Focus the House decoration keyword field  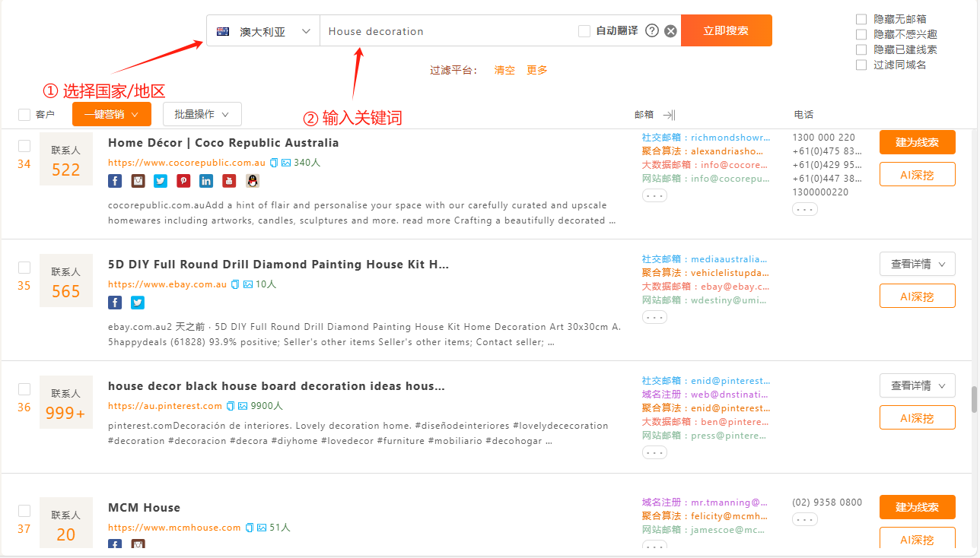447,31
